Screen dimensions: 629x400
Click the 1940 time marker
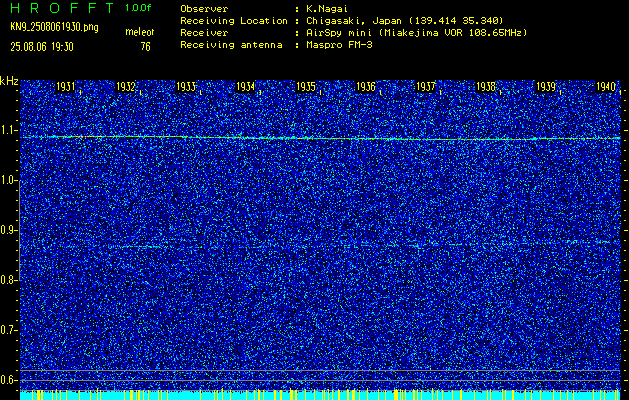coord(606,86)
